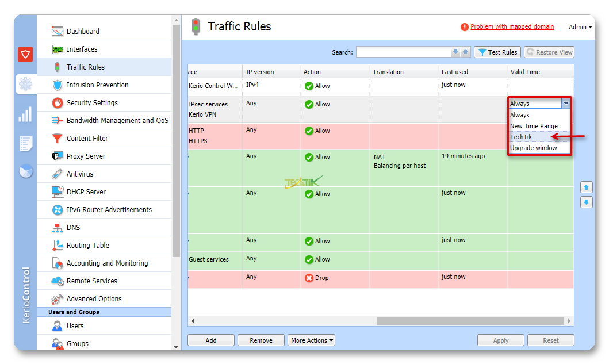Click the red shield icon in left rail
The image size is (609, 364).
tap(25, 55)
